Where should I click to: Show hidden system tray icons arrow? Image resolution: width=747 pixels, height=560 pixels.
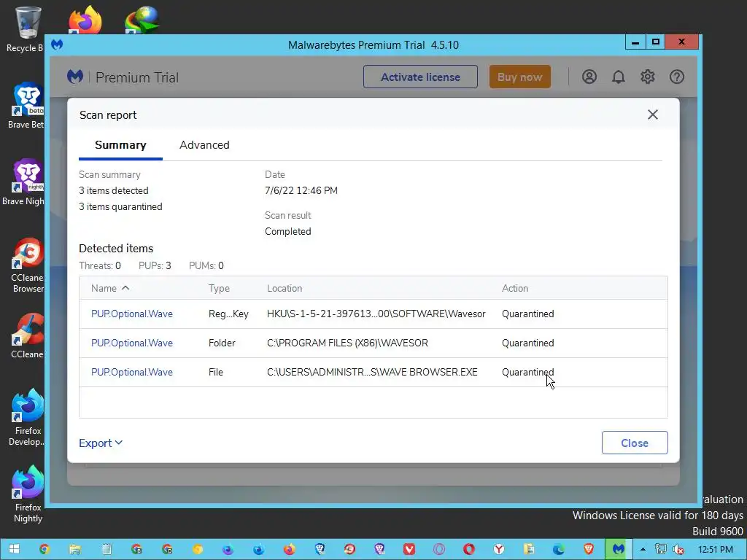pos(643,549)
